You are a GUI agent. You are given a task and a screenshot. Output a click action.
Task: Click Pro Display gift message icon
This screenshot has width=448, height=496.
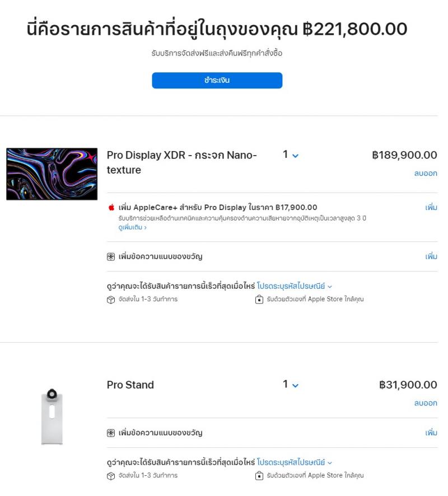[x=111, y=257]
